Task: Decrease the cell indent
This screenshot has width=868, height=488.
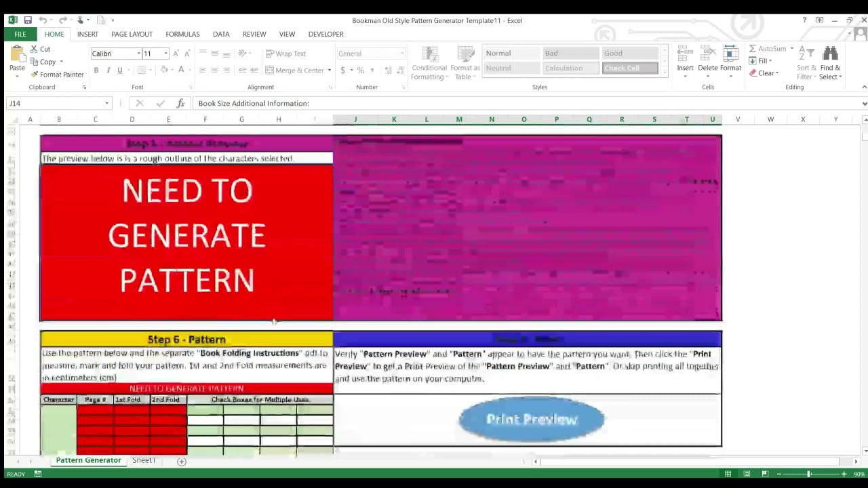Action: [x=243, y=70]
